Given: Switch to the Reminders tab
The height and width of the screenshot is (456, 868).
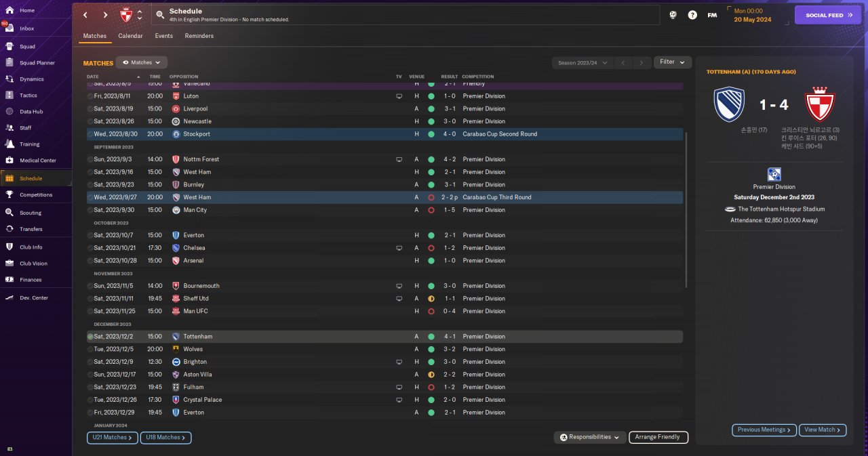Looking at the screenshot, I should (199, 36).
